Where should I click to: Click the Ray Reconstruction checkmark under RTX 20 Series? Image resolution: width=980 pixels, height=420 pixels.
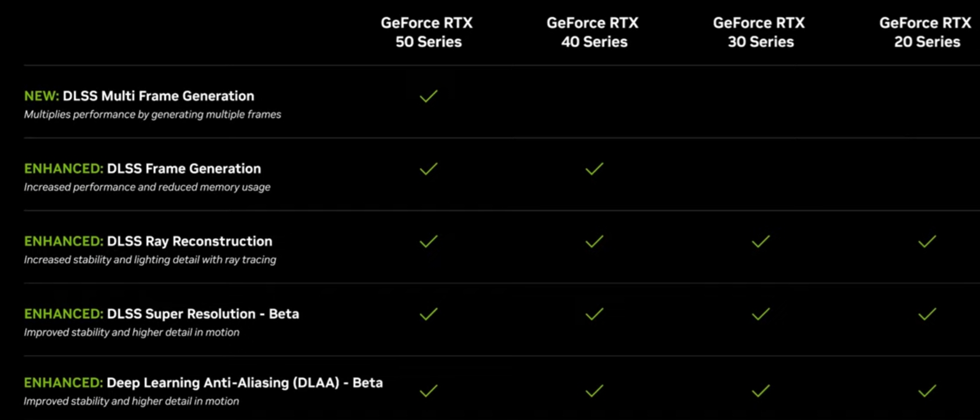[x=927, y=241]
